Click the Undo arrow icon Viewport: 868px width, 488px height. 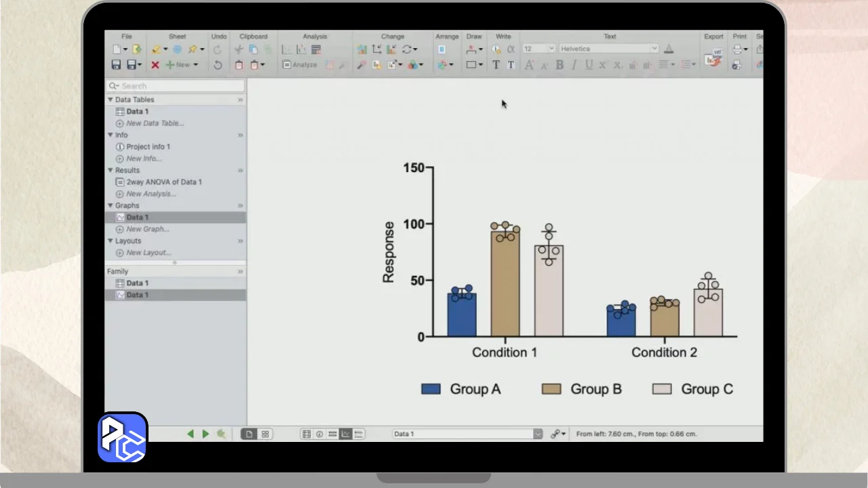tap(218, 65)
